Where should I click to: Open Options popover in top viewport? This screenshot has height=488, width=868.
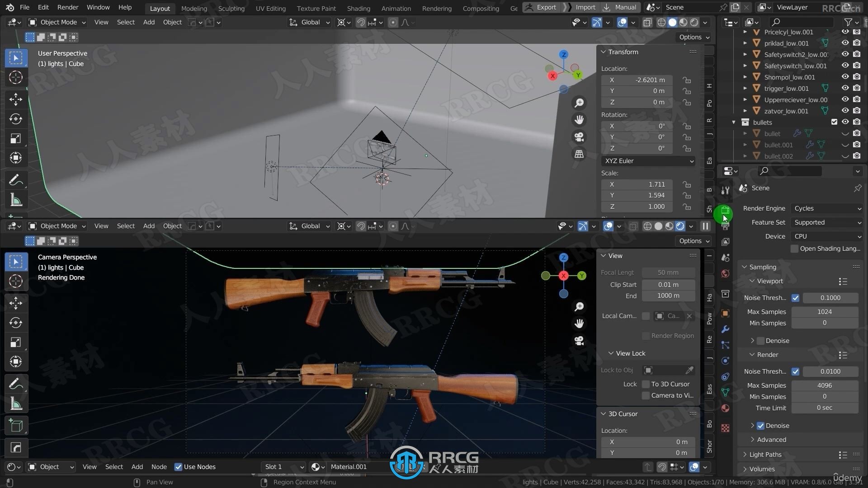694,37
